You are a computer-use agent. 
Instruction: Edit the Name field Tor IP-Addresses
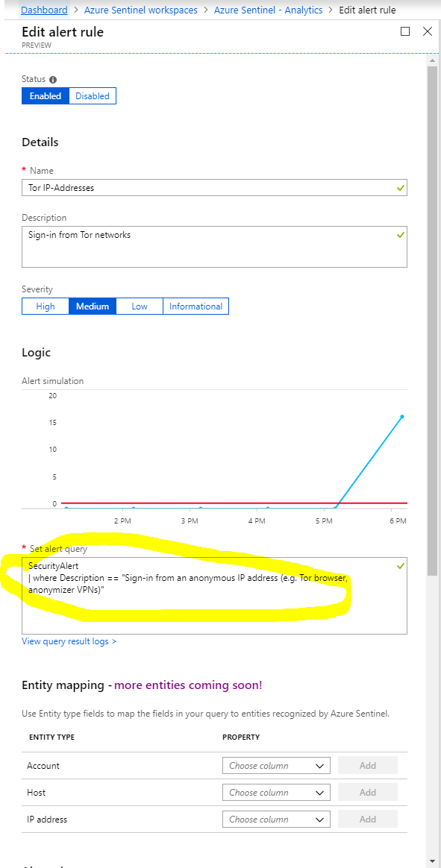(x=214, y=188)
